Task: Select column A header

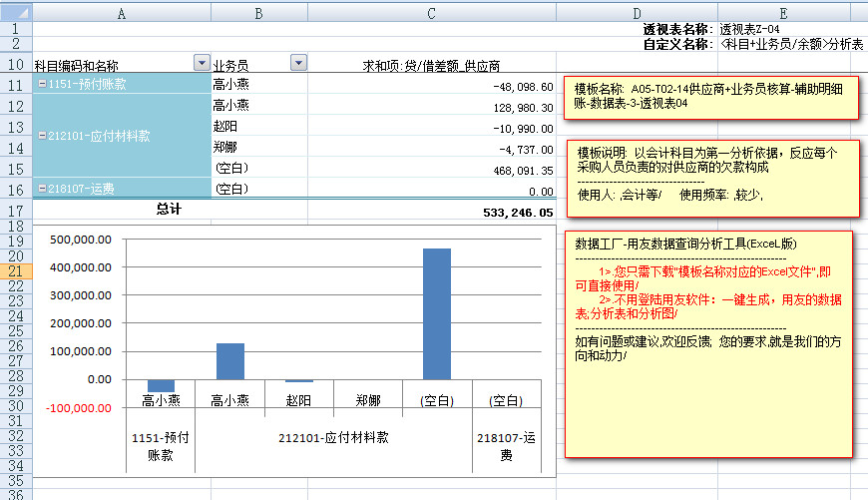Action: pos(121,13)
